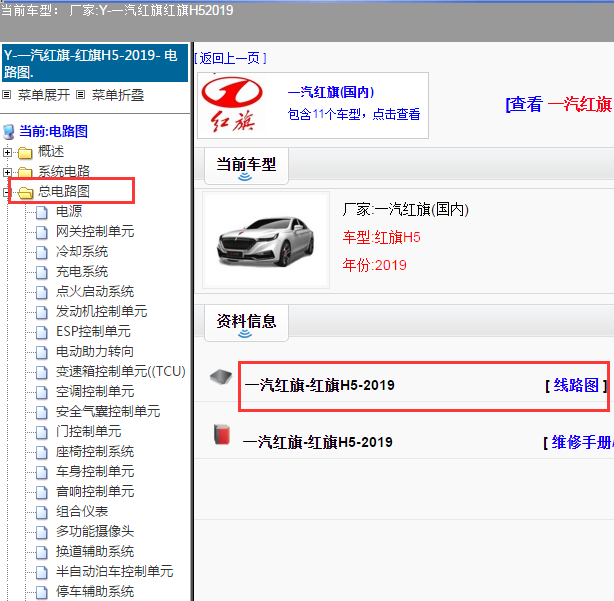
Task: Click the page icon beside 门控制单元
Action: (42, 432)
